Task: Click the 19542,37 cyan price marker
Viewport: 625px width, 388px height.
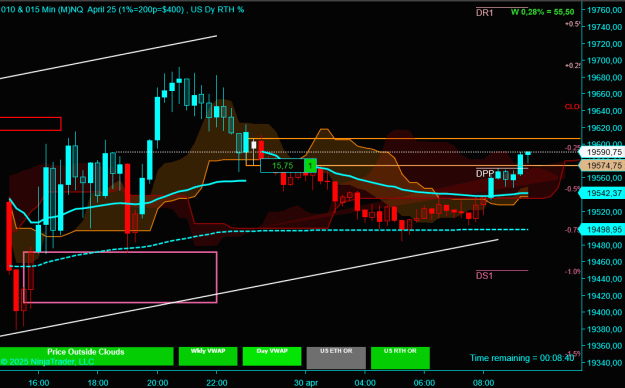Action: pyautogui.click(x=603, y=193)
